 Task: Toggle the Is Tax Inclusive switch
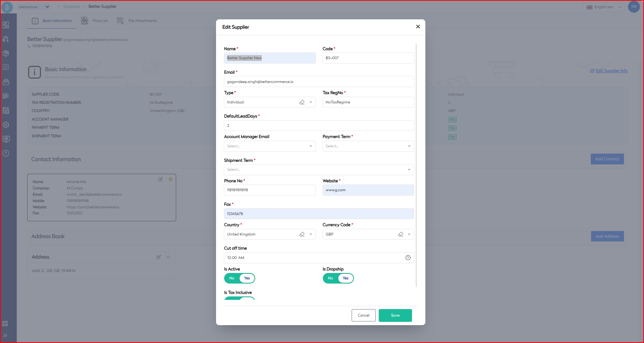(x=239, y=298)
